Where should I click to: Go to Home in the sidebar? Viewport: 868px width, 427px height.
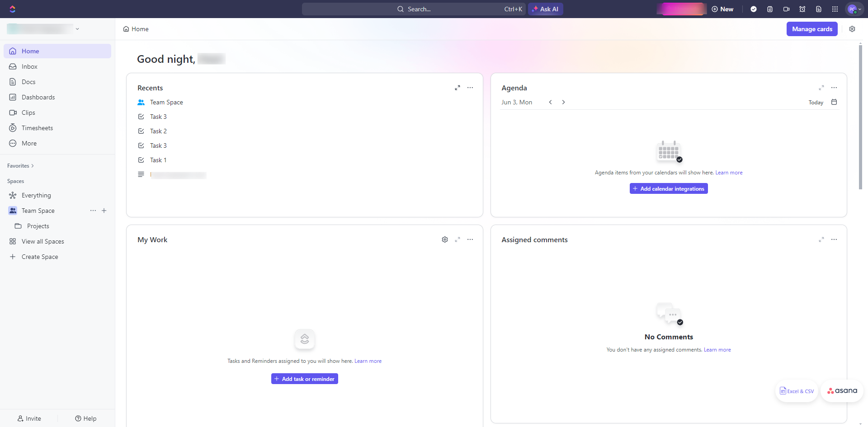[57, 51]
